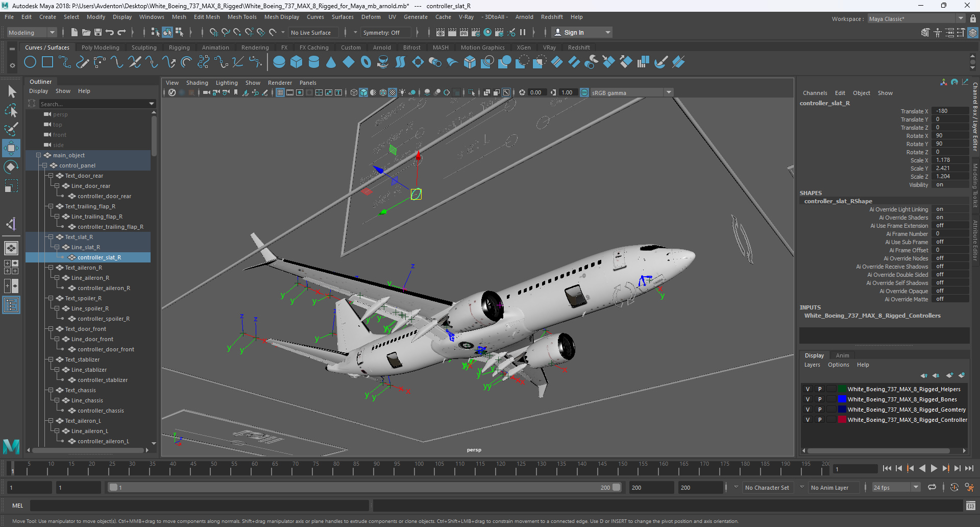Click No Character Set button
980x527 pixels.
point(767,488)
